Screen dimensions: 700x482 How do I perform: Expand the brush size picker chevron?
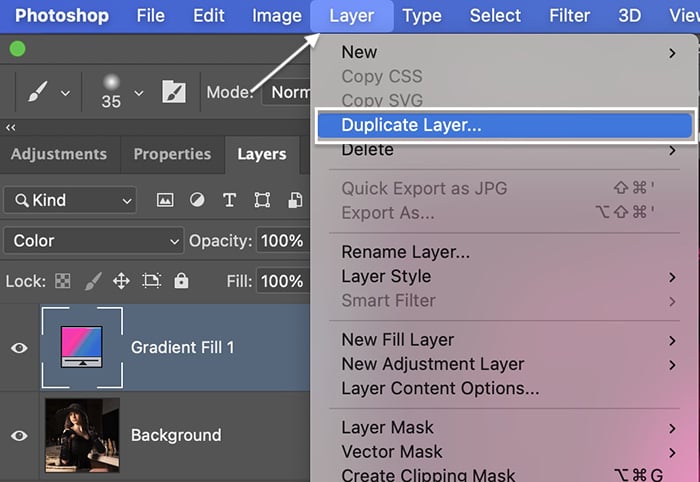139,93
